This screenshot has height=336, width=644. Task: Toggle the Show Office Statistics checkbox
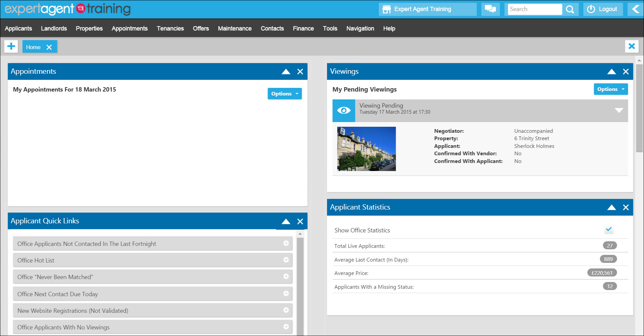pos(609,230)
